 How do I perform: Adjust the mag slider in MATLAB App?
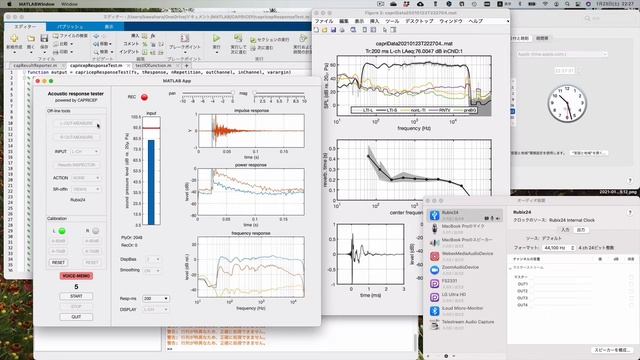tap(279, 94)
